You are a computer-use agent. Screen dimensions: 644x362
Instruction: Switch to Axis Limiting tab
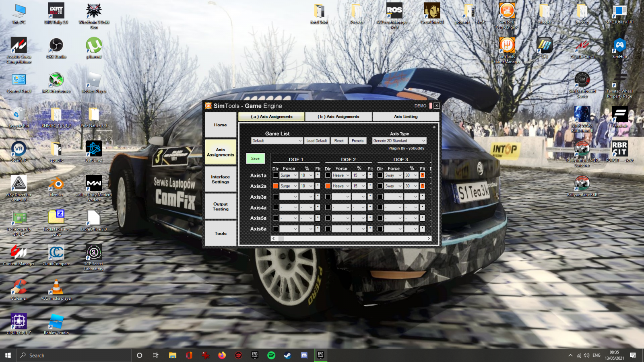click(406, 117)
